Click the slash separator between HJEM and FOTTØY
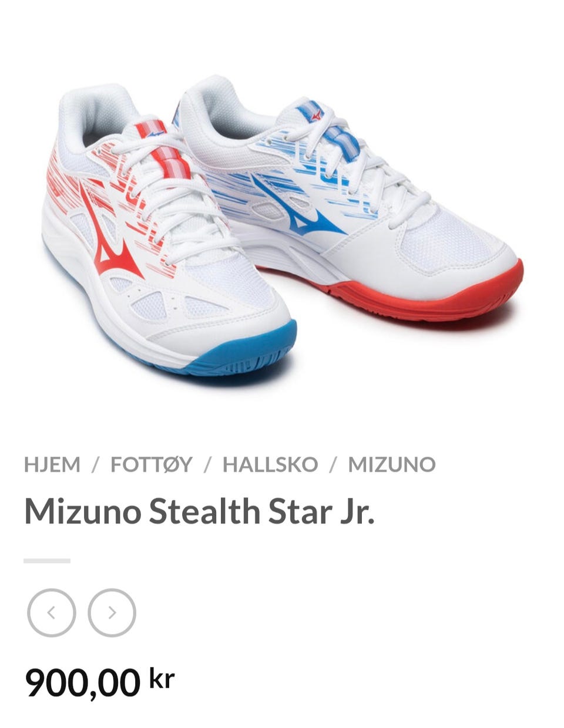 (95, 465)
